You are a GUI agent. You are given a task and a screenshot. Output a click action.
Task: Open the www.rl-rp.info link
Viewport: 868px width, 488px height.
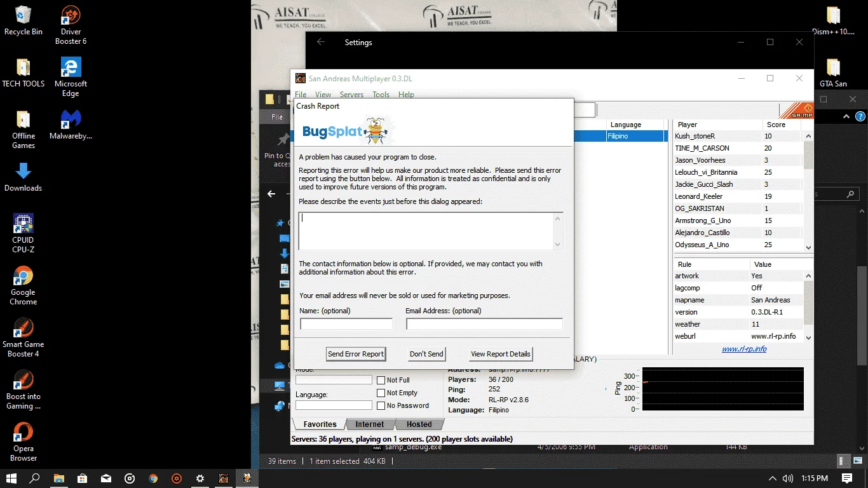coord(744,349)
